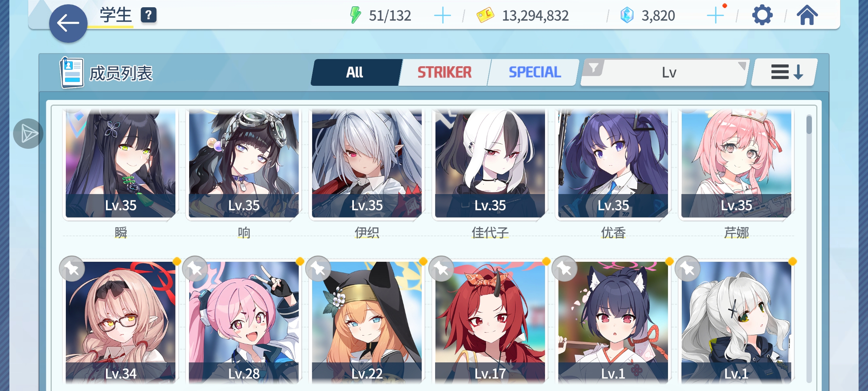Toggle the sort order direction button

point(784,72)
